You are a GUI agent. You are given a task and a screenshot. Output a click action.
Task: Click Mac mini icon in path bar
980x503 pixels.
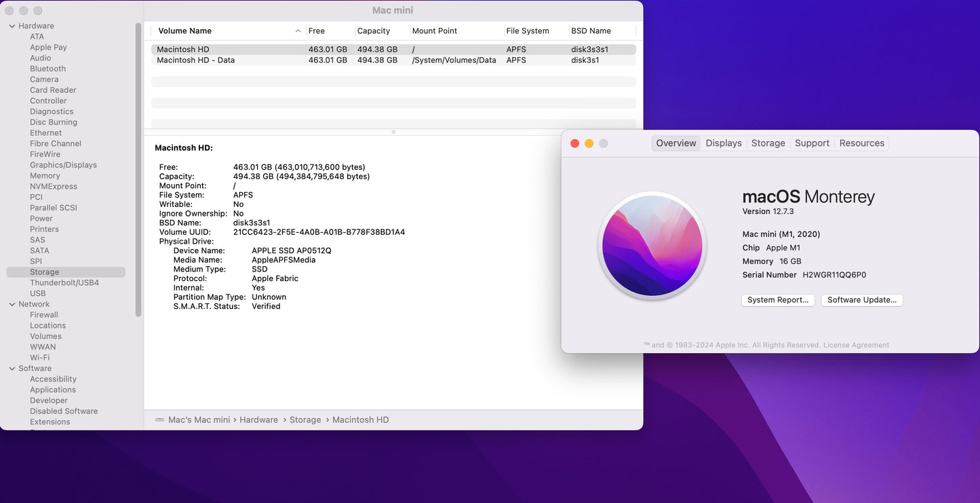point(159,420)
